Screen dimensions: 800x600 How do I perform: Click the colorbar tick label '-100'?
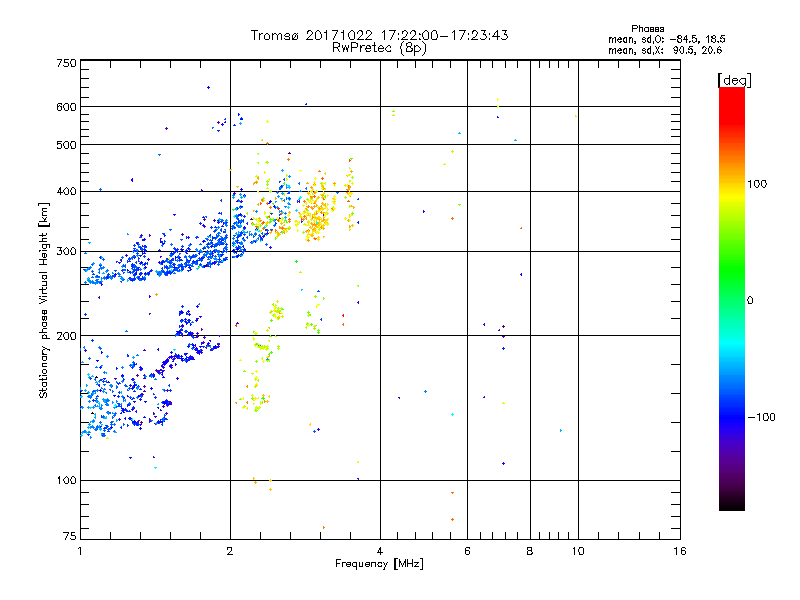click(x=761, y=417)
